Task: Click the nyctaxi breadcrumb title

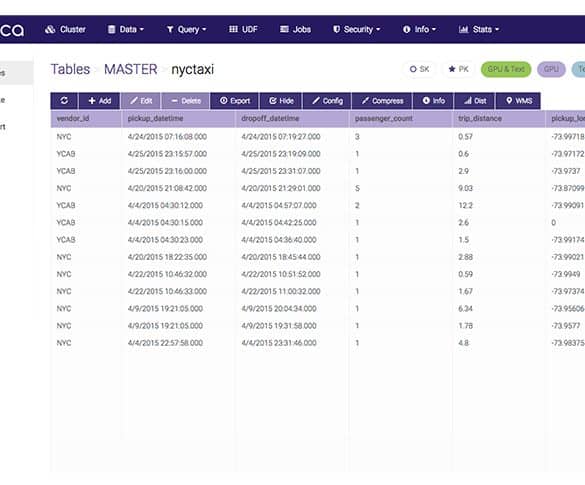Action: tap(193, 70)
